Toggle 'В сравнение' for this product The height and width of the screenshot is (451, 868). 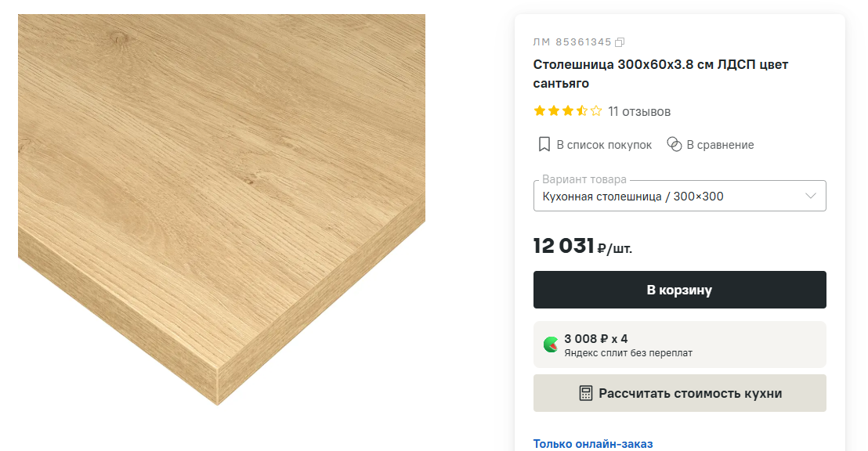click(720, 145)
